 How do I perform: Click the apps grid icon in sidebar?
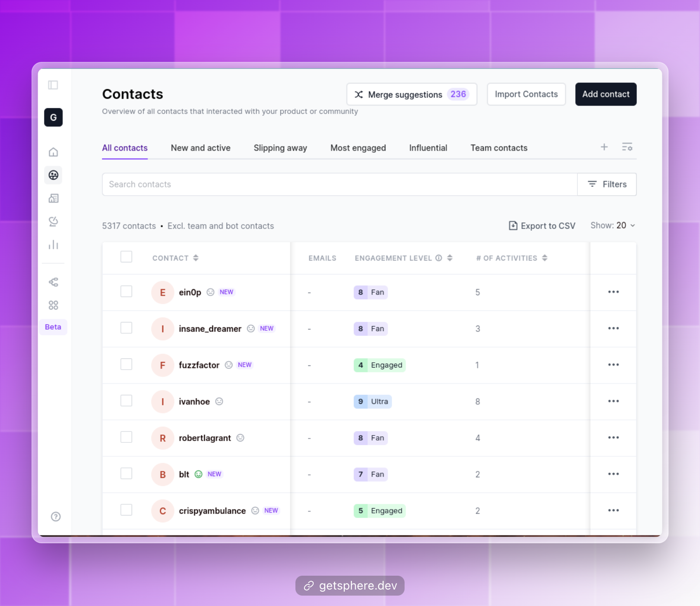(x=53, y=305)
